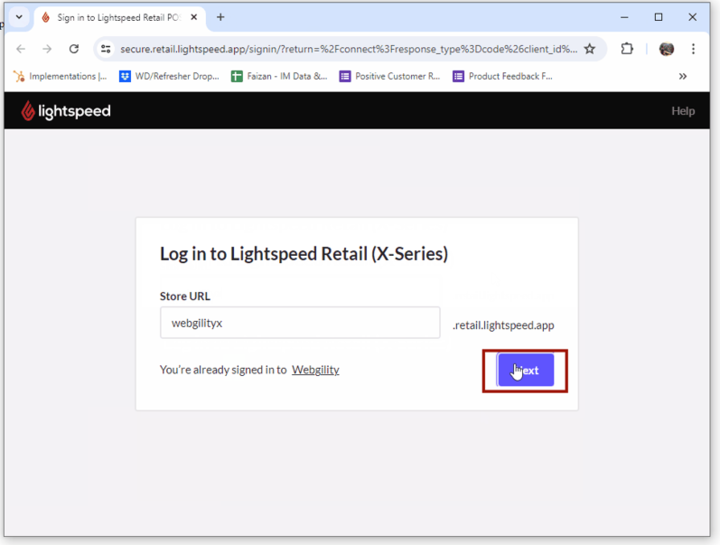Screen dimensions: 720x545
Task: Open the Chrome three-dot menu
Action: click(693, 49)
